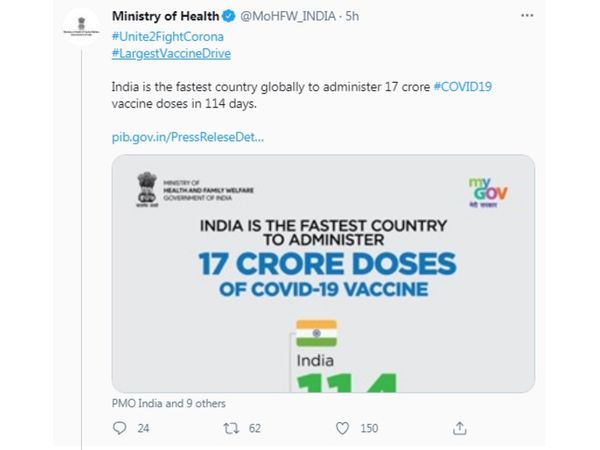Open the #LargestVaccineDrive hashtag
600x450 pixels.
[171, 54]
